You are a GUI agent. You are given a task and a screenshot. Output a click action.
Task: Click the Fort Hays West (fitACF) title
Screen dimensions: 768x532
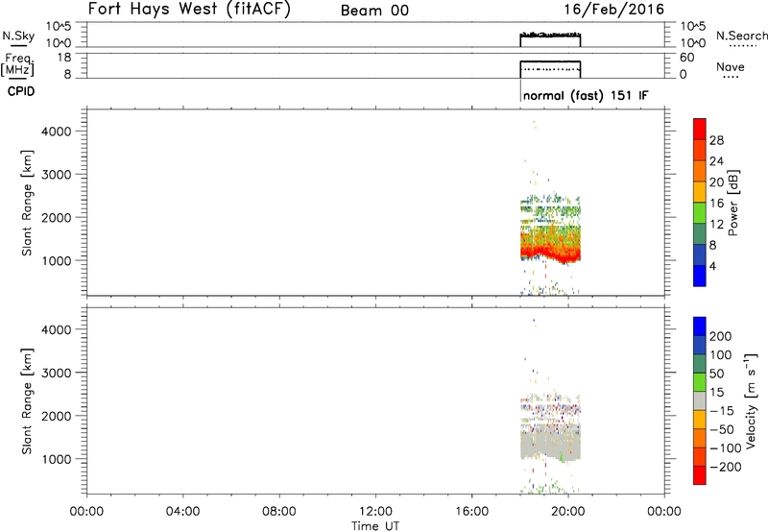(x=189, y=9)
